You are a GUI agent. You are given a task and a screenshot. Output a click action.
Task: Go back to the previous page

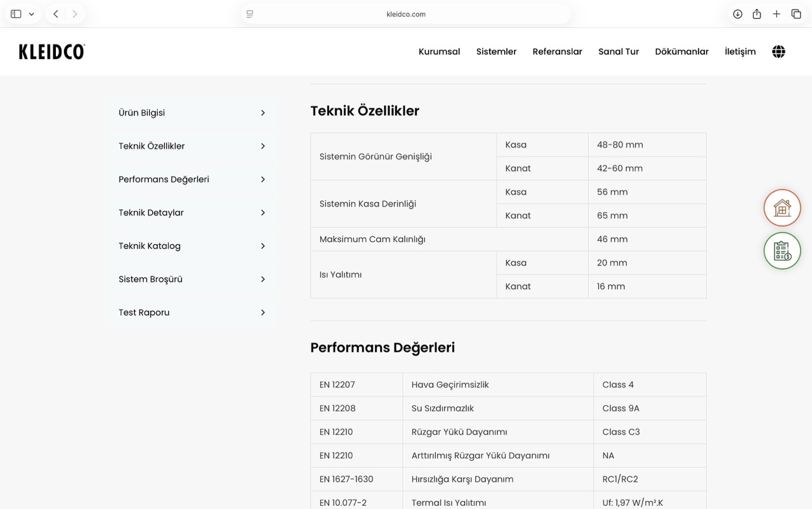(x=56, y=14)
